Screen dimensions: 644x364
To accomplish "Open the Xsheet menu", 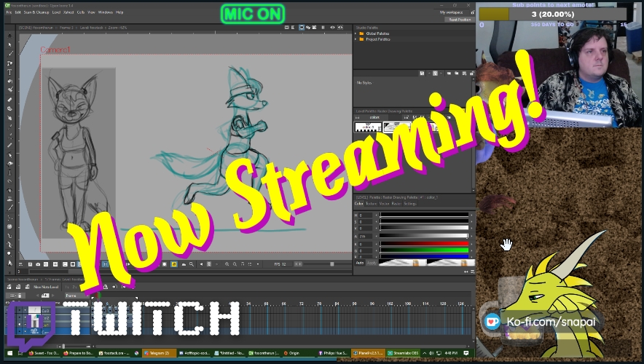I will coord(68,12).
